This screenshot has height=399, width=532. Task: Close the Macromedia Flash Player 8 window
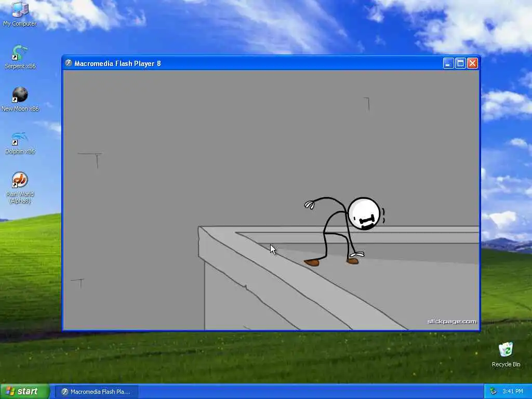pyautogui.click(x=473, y=63)
